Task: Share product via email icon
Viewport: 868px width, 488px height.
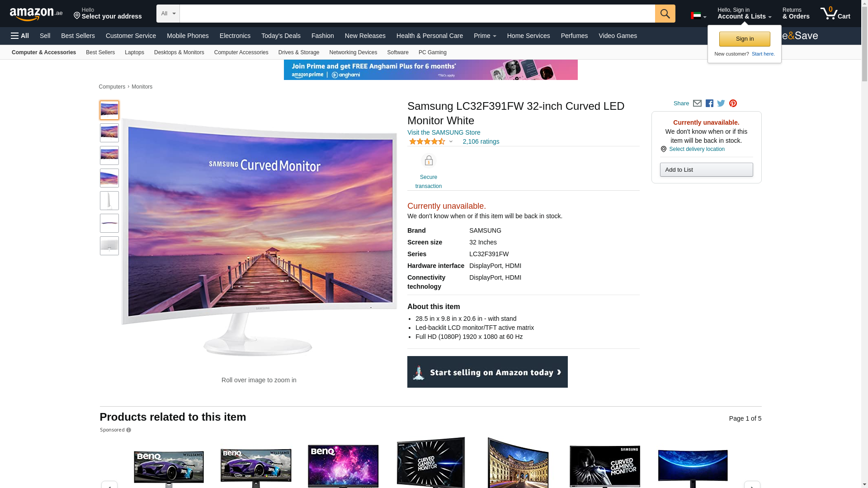Action: (697, 103)
